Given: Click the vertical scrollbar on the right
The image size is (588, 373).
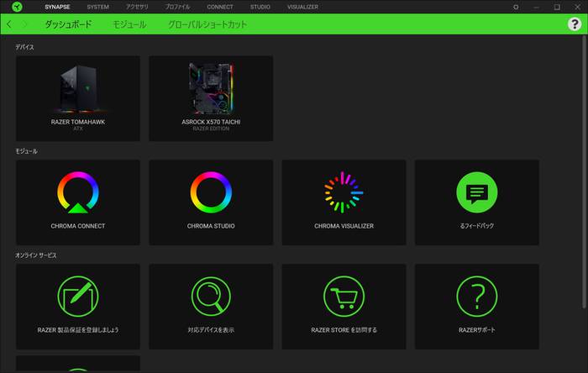Looking at the screenshot, I should 585,172.
